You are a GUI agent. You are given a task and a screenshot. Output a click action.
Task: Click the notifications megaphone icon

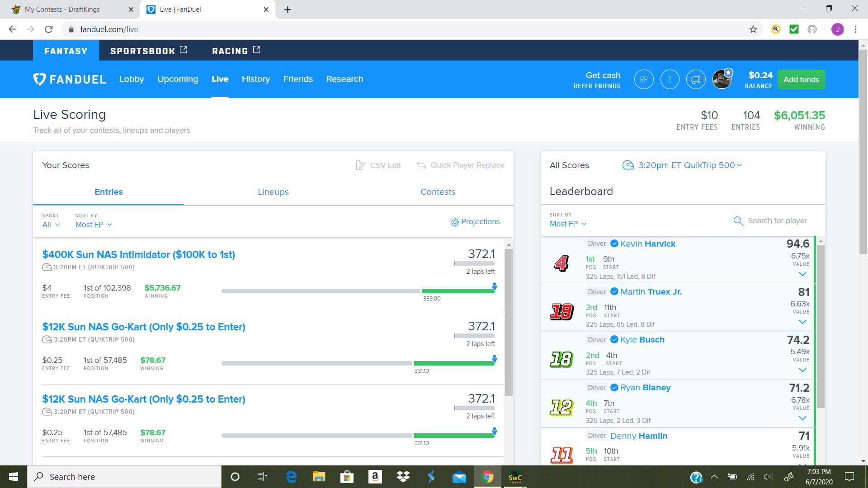tap(694, 79)
